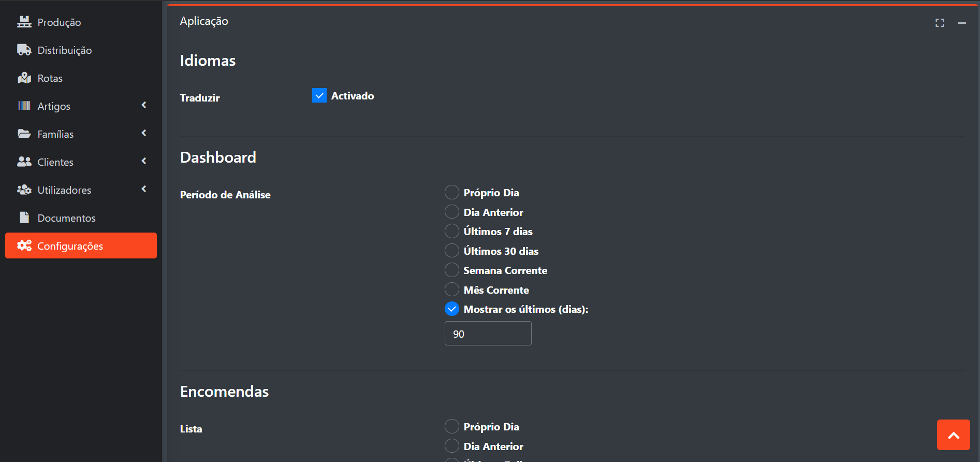Open Rotas via its map icon
Image resolution: width=980 pixels, height=462 pixels.
coord(24,78)
